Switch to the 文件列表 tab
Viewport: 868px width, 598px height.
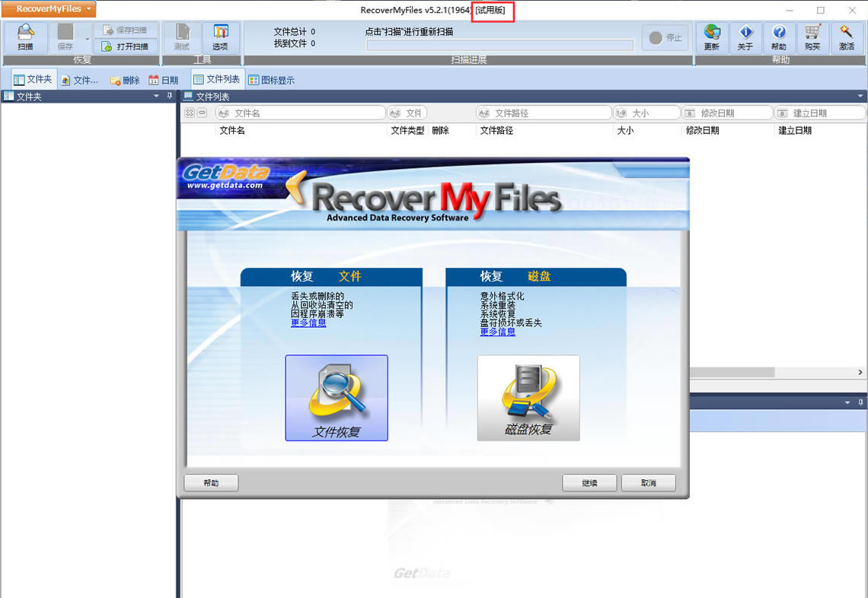tap(217, 79)
